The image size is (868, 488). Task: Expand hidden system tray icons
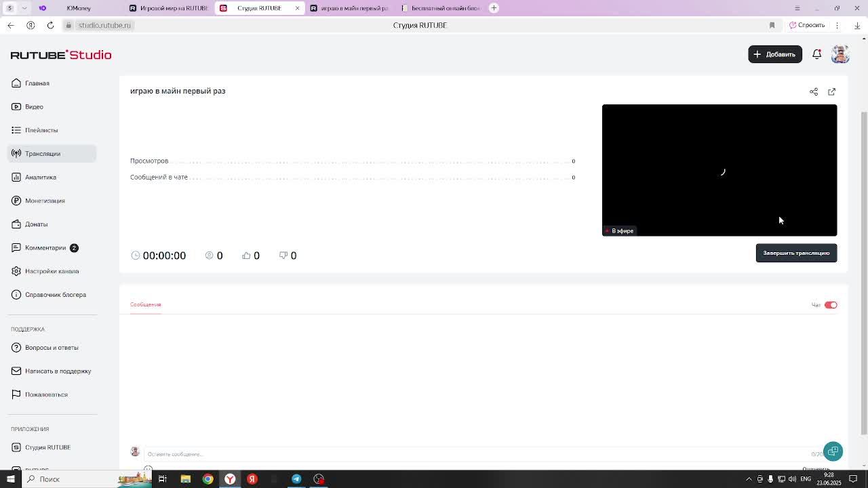[749, 479]
